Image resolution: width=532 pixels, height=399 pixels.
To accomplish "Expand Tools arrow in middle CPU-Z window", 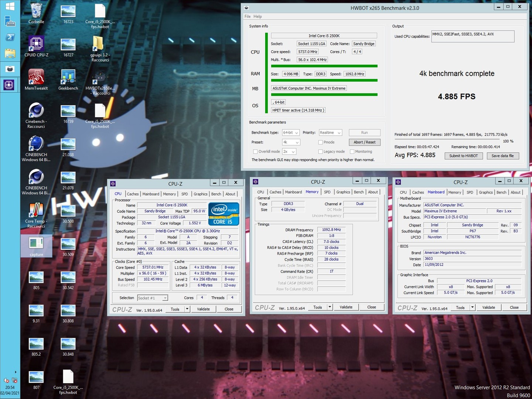I will 330,307.
